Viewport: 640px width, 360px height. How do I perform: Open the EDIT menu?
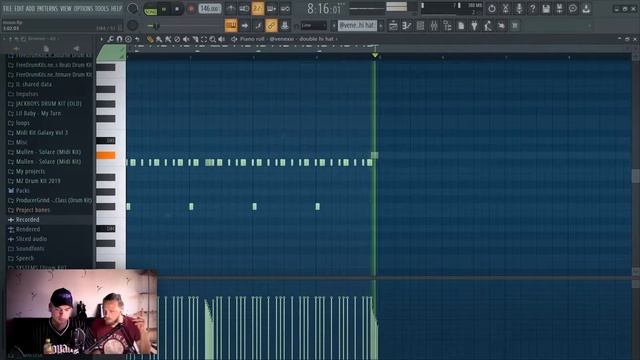(19, 9)
